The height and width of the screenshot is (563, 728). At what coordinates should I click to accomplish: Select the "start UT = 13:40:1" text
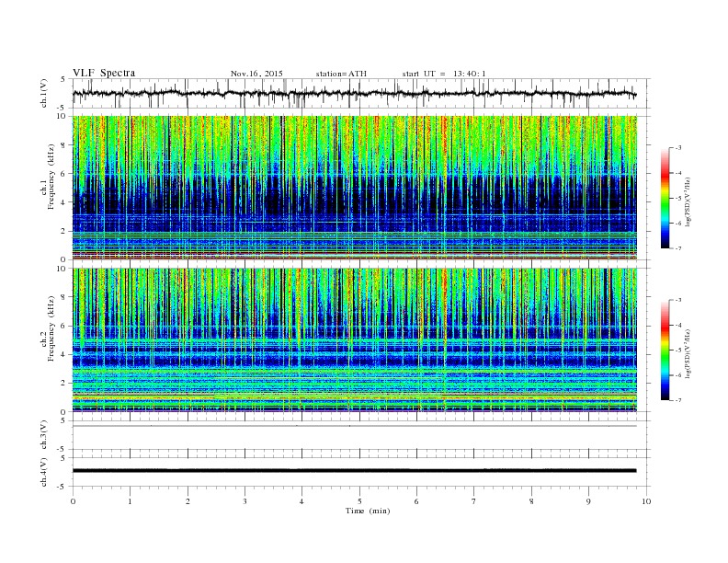point(444,74)
